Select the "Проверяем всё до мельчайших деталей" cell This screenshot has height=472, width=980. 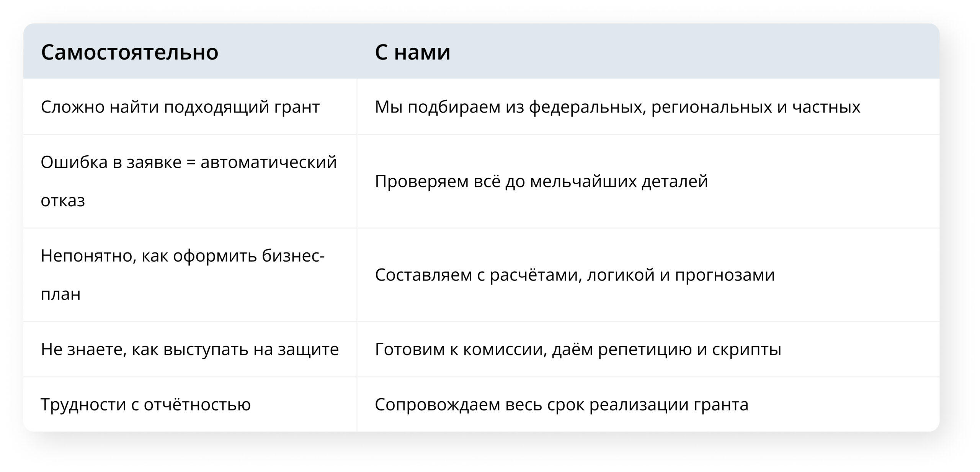648,181
